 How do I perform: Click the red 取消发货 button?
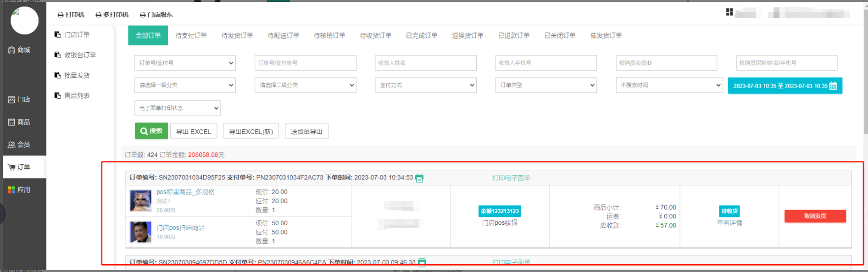click(815, 216)
